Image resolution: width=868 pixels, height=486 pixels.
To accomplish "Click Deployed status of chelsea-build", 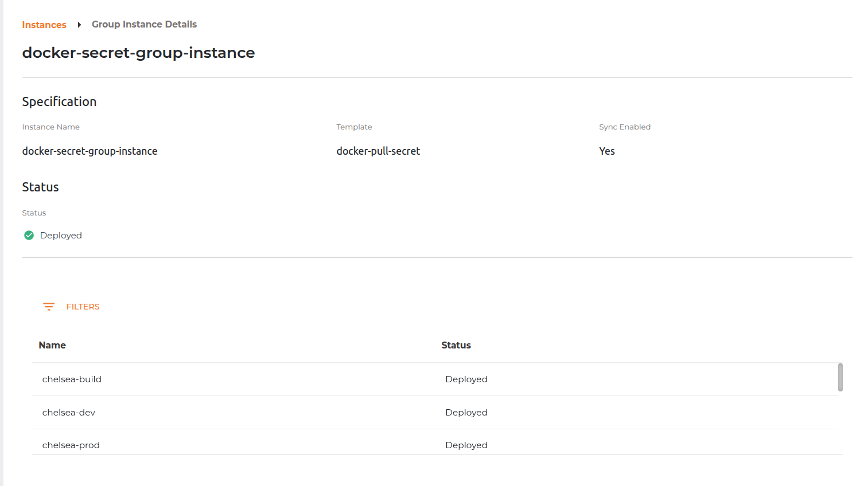I will coord(466,379).
